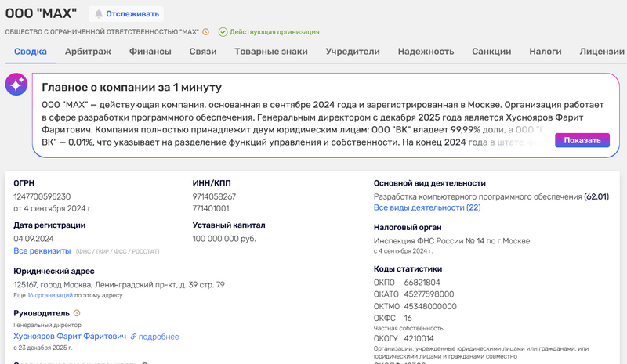The image size is (627, 364).
Task: Open Все виды деятельности (22) link
Action: tap(427, 207)
